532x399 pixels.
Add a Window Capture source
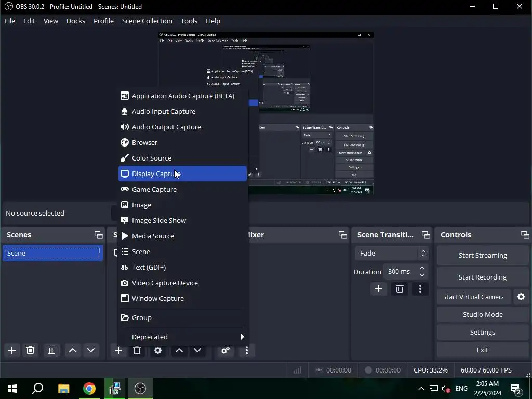pos(182,299)
